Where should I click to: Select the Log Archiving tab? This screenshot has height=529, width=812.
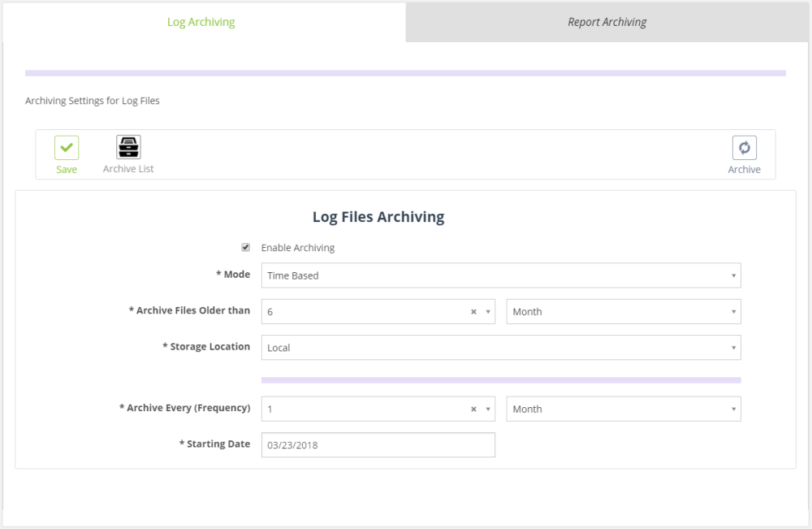click(x=201, y=22)
